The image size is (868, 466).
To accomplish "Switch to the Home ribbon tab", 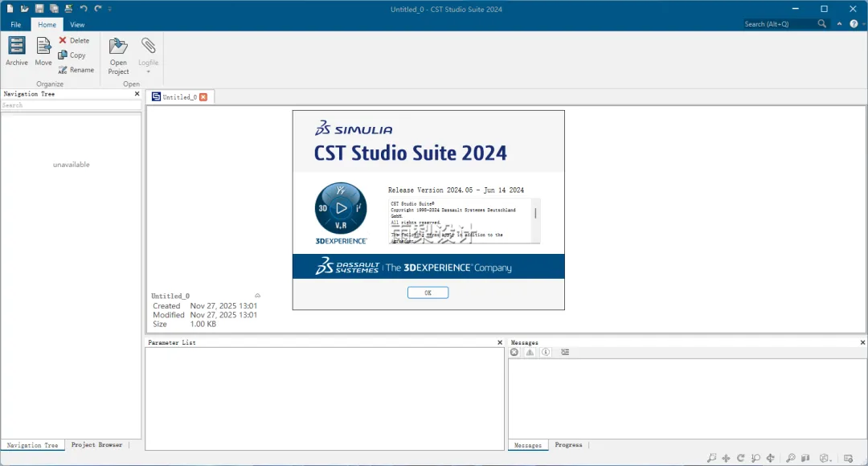I will pyautogui.click(x=47, y=24).
